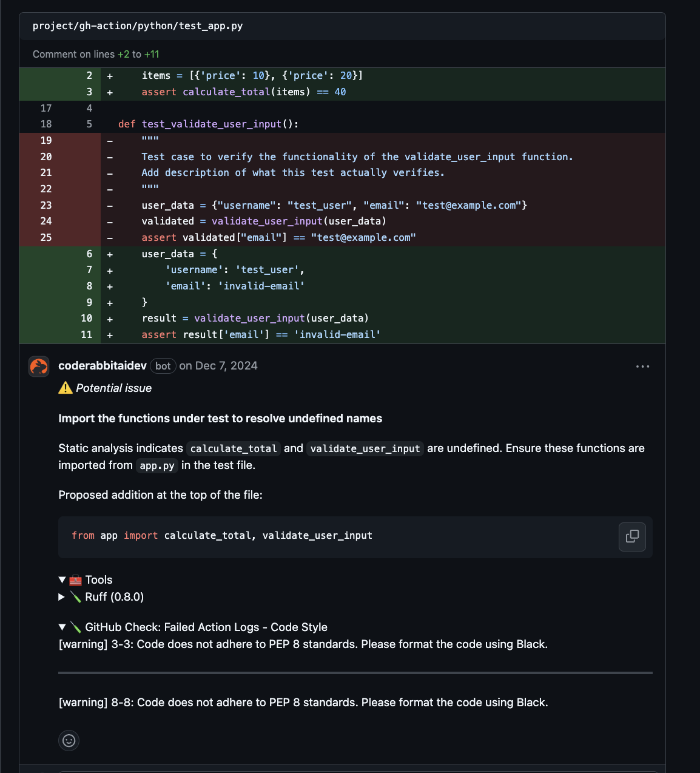Copy the proposed import code snippet

(x=632, y=537)
